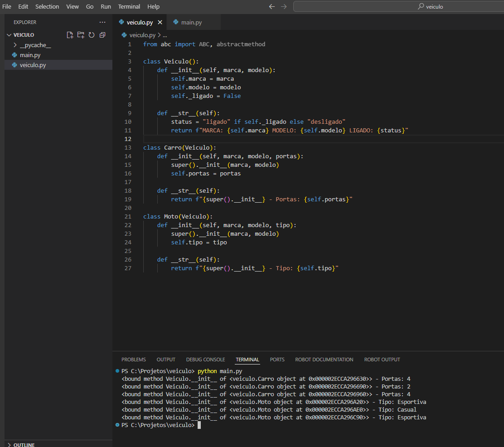
Task: Open the Selection menu
Action: click(x=47, y=6)
